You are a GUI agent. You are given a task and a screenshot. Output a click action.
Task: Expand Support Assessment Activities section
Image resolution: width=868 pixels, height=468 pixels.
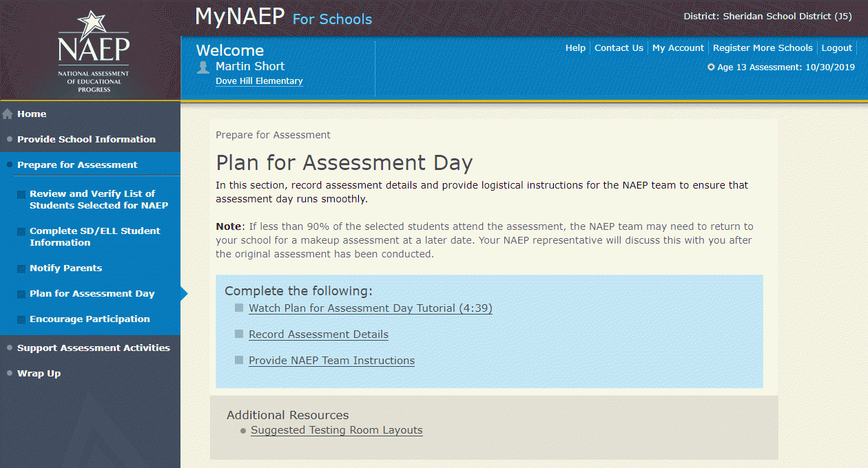93,348
